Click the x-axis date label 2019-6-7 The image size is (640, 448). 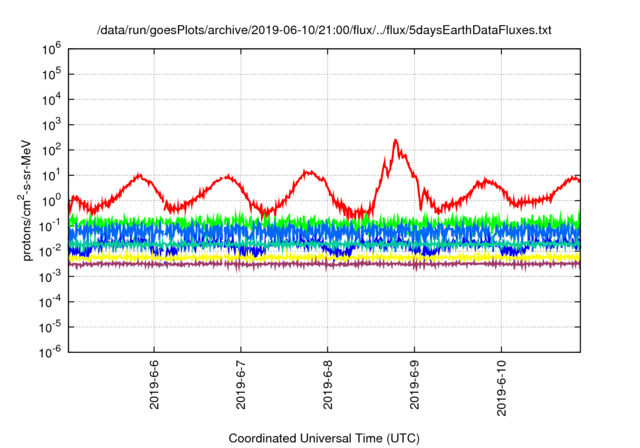coord(241,385)
